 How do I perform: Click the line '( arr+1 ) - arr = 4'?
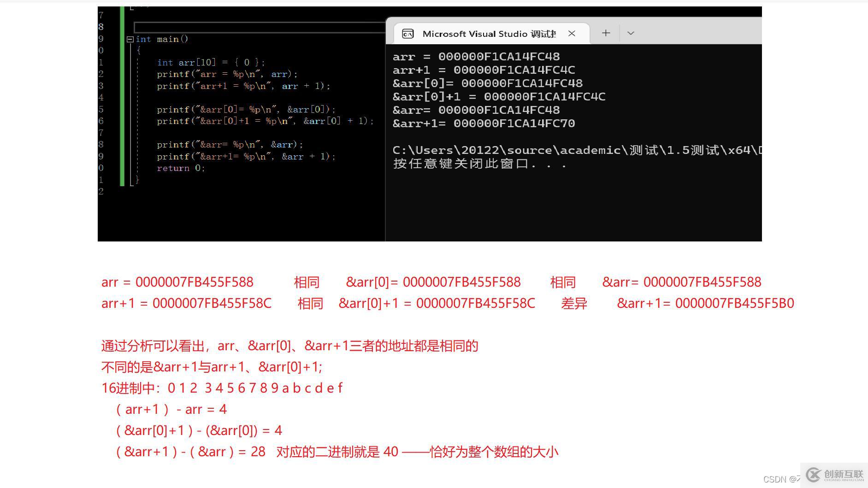171,409
